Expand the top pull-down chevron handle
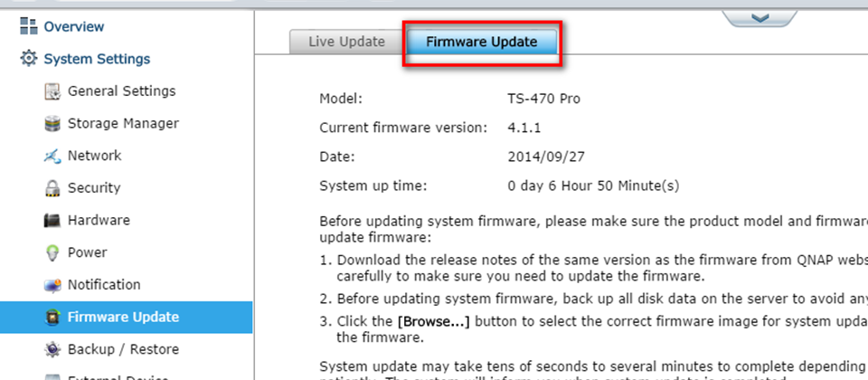 click(x=760, y=18)
